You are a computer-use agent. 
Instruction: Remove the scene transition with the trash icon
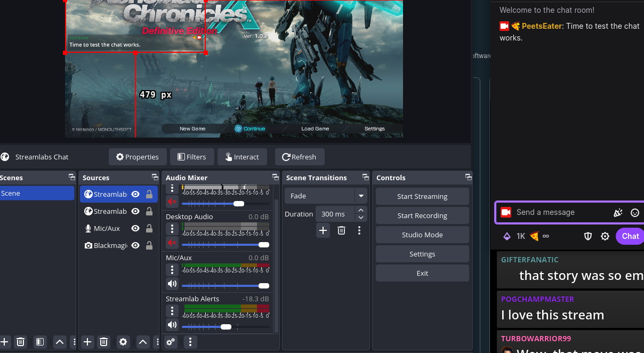341,230
